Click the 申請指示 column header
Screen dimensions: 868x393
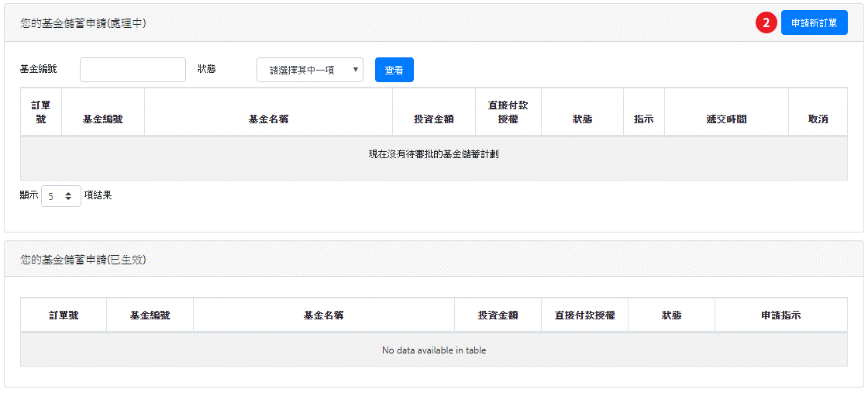pyautogui.click(x=780, y=315)
